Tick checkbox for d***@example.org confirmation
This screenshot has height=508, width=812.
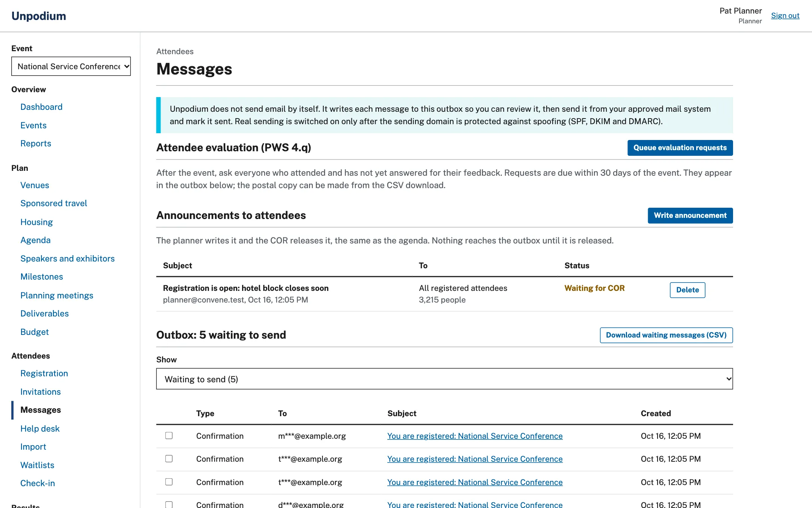click(169, 504)
